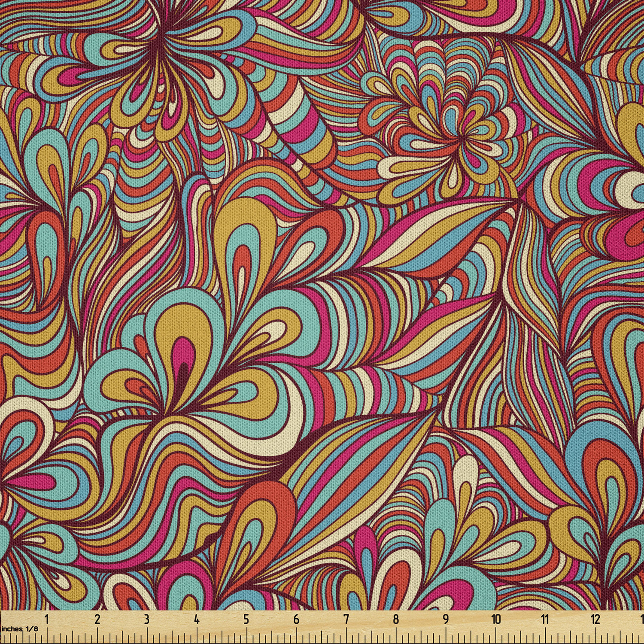The width and height of the screenshot is (644, 644).
Task: Click the number 7 on the ruler
Action: pyautogui.click(x=346, y=620)
